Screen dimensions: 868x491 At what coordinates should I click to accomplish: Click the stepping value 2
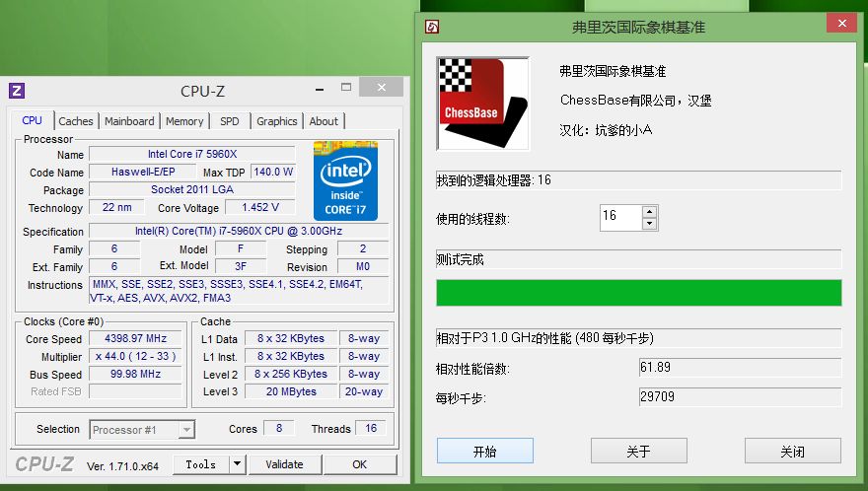[x=363, y=248]
